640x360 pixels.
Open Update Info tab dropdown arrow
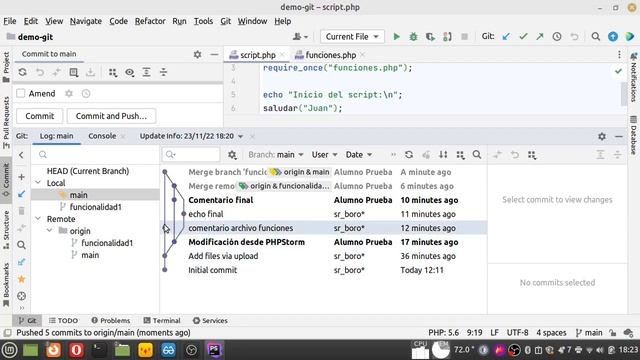[240, 136]
